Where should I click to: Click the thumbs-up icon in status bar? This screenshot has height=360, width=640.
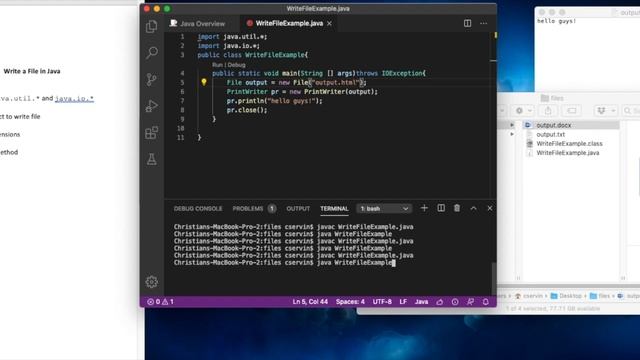440,302
